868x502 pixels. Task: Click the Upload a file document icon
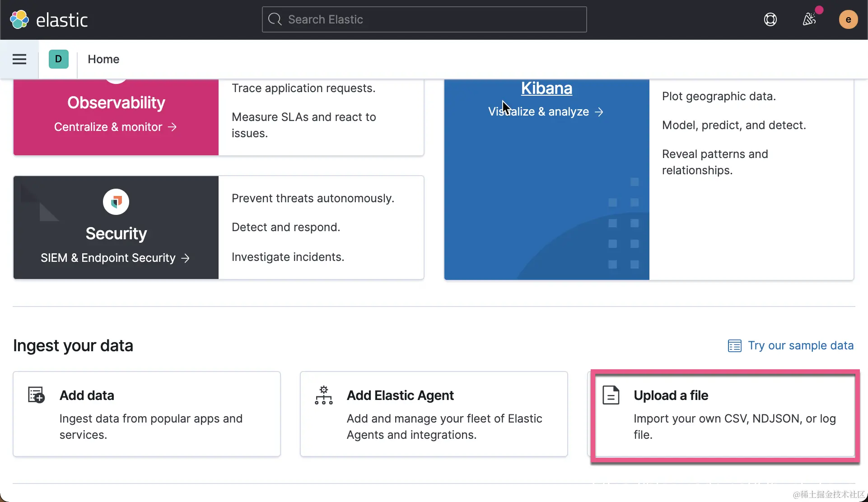[x=611, y=395]
